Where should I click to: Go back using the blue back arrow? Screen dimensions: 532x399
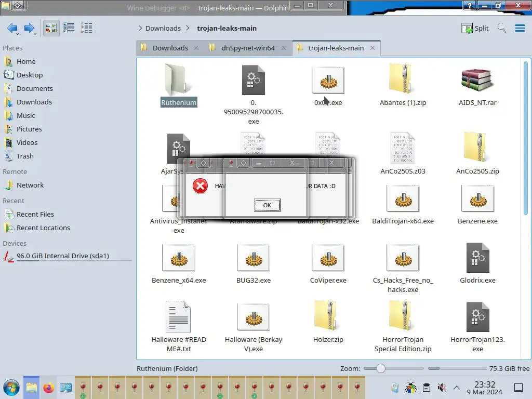[12, 28]
